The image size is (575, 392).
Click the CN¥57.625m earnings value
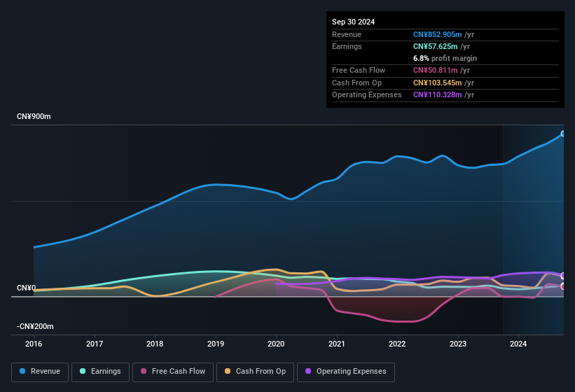(436, 46)
